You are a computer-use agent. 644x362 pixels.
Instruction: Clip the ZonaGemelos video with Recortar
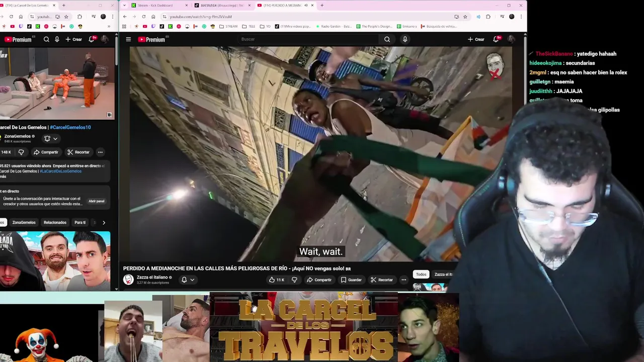point(78,152)
